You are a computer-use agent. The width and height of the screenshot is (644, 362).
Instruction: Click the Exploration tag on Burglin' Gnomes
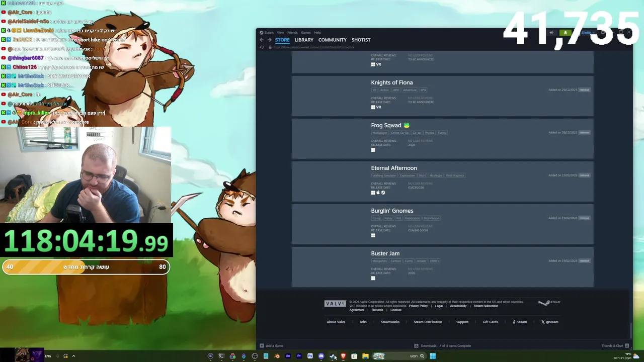tap(412, 218)
